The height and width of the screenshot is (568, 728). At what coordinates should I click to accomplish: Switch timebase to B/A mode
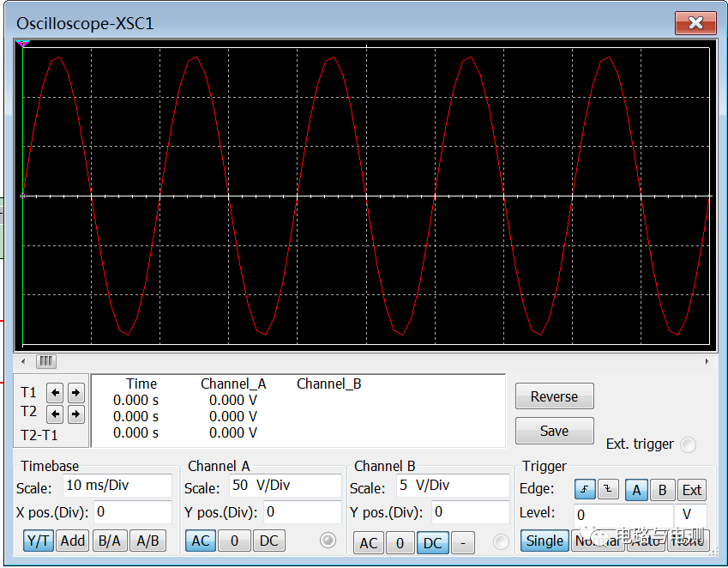coord(110,541)
